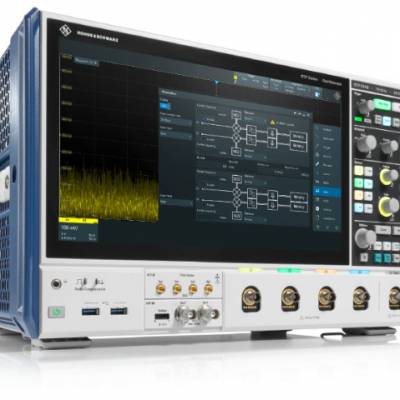Toggle the yellow channel 1 key
The height and width of the screenshot is (400, 400).
coord(359,170)
